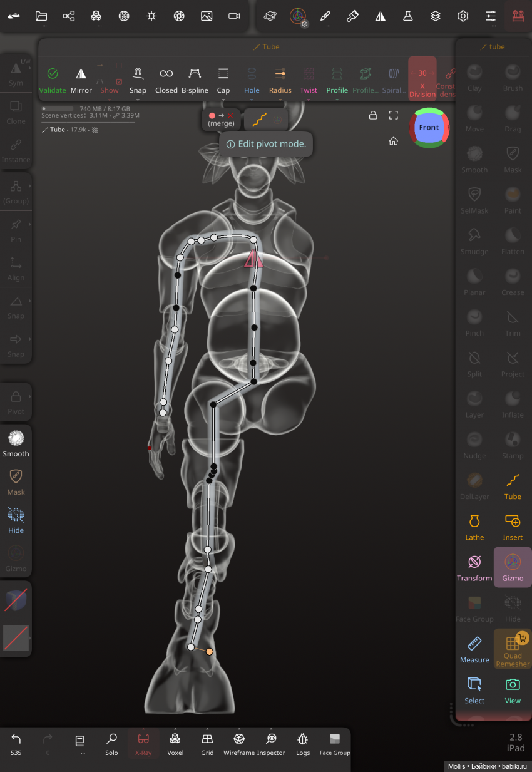The width and height of the screenshot is (532, 772).
Task: Click the Undo button
Action: click(16, 743)
